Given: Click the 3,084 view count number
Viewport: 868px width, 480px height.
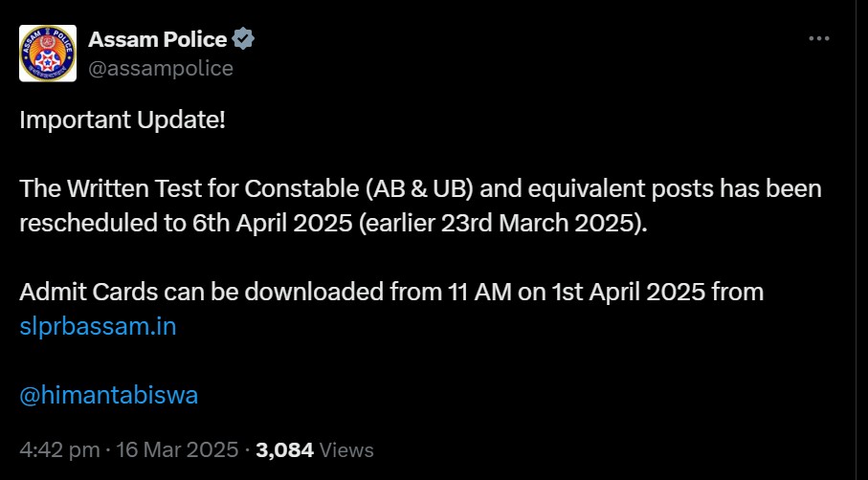Looking at the screenshot, I should tap(283, 449).
